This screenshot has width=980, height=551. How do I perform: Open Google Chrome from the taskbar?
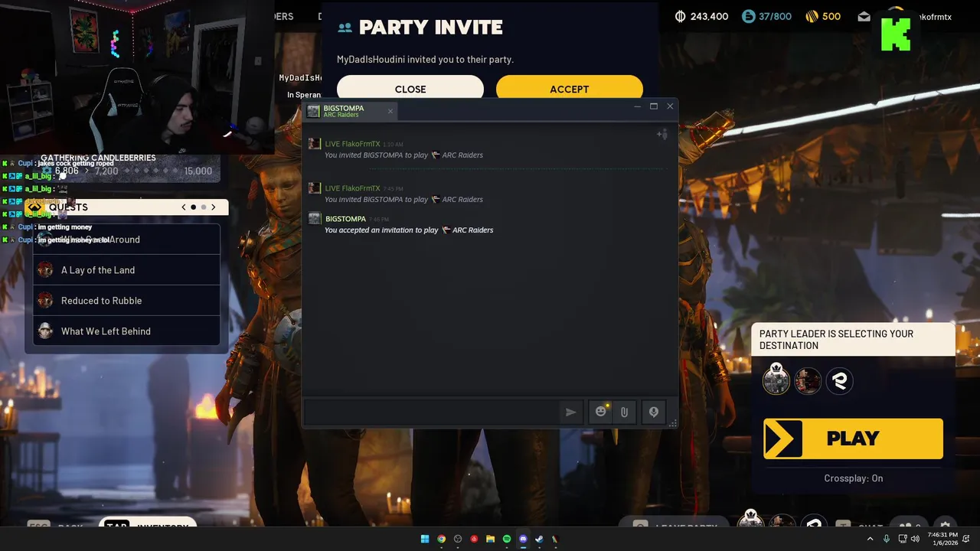tap(442, 539)
